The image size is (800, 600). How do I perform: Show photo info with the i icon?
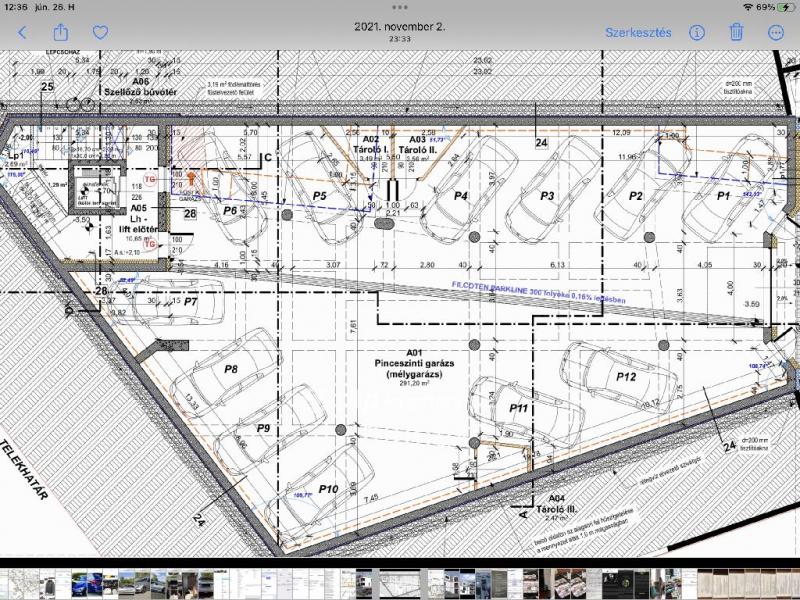tap(696, 33)
